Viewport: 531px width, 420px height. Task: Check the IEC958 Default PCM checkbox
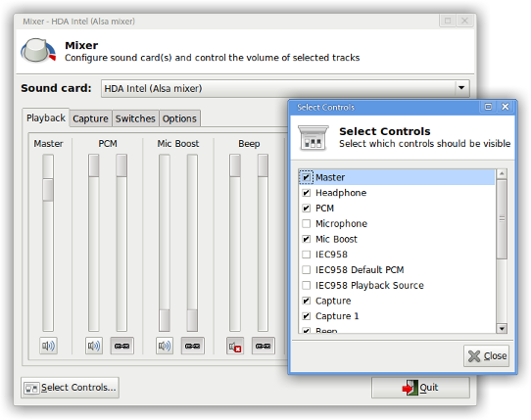[306, 270]
